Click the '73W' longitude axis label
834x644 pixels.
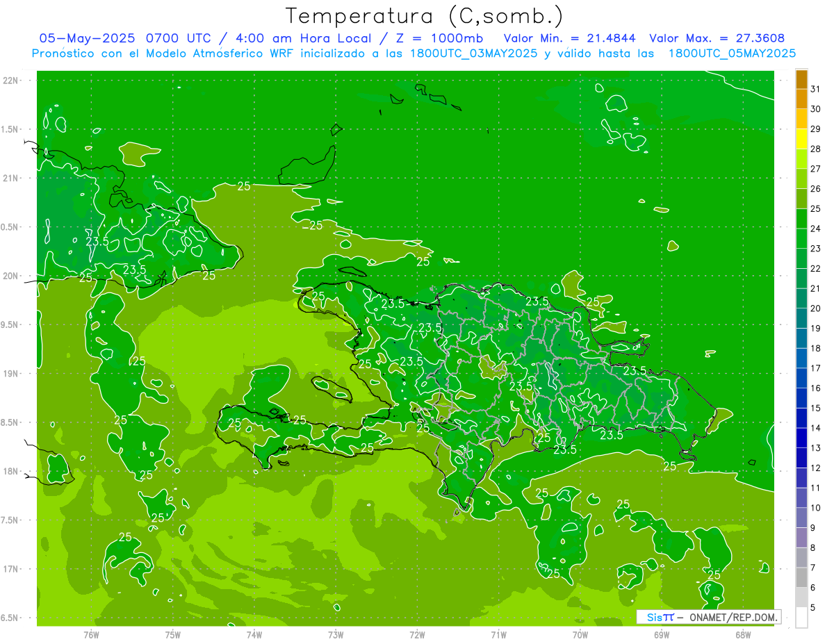(x=336, y=634)
